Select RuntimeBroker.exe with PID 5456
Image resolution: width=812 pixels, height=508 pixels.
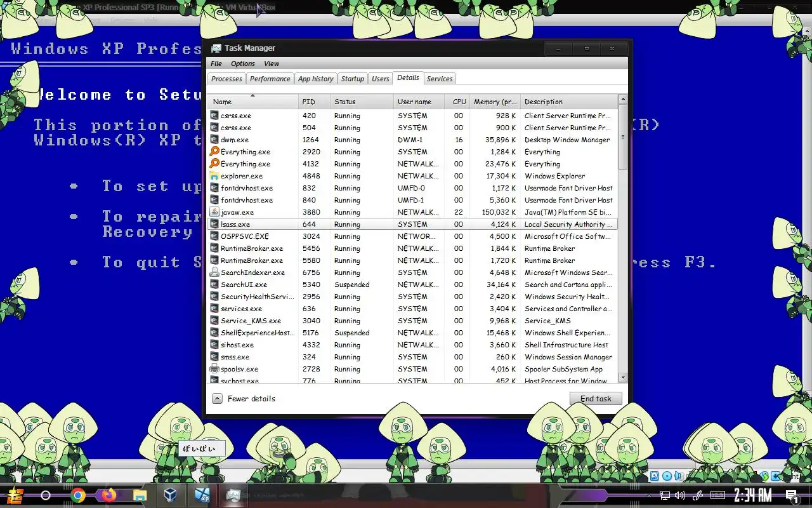[x=412, y=248]
